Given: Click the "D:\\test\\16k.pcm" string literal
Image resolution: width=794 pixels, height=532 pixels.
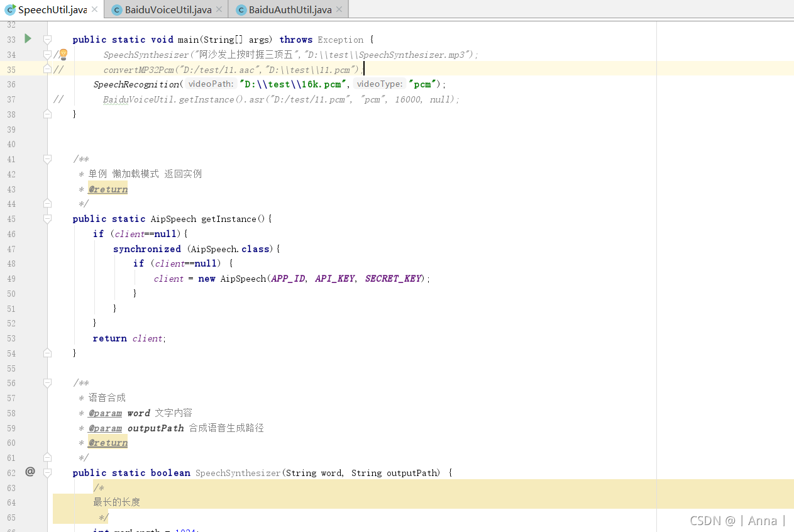Looking at the screenshot, I should 294,84.
